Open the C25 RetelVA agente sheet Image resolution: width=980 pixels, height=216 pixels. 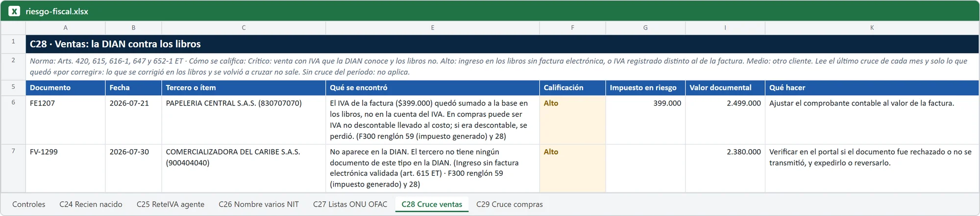coord(171,204)
